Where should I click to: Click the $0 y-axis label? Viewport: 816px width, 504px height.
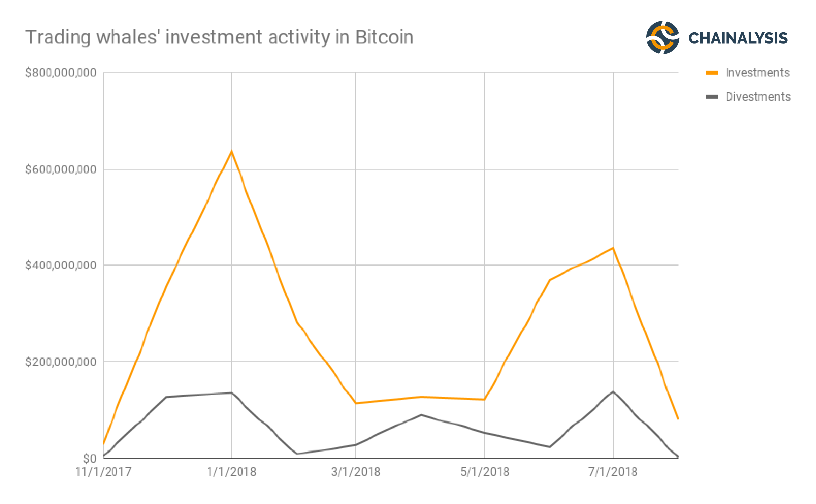(x=90, y=459)
